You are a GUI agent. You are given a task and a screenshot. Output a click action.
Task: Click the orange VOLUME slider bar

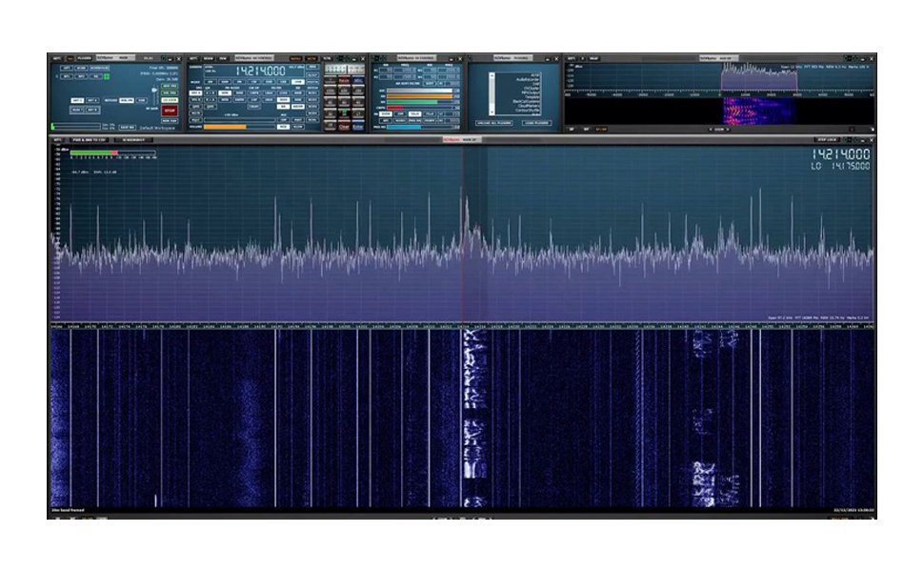[225, 126]
